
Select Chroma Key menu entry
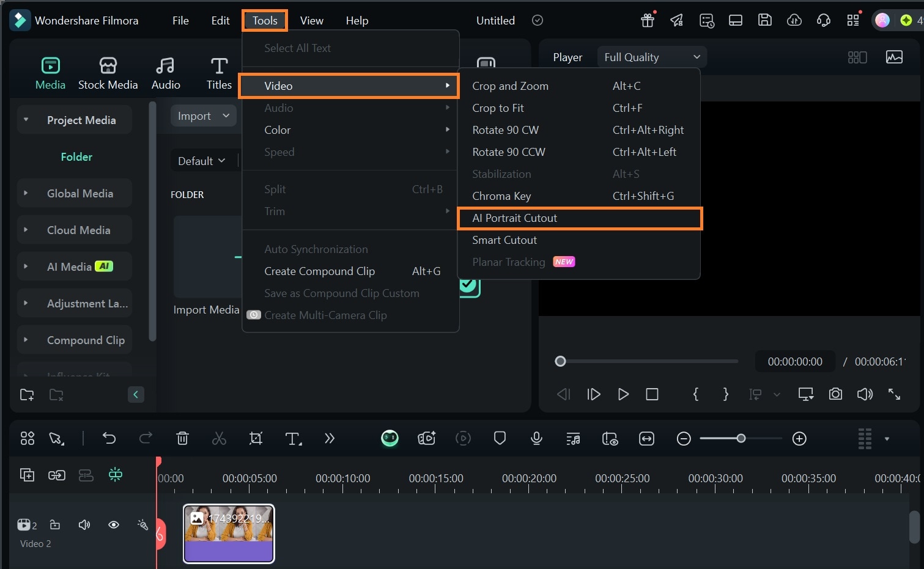coord(580,196)
